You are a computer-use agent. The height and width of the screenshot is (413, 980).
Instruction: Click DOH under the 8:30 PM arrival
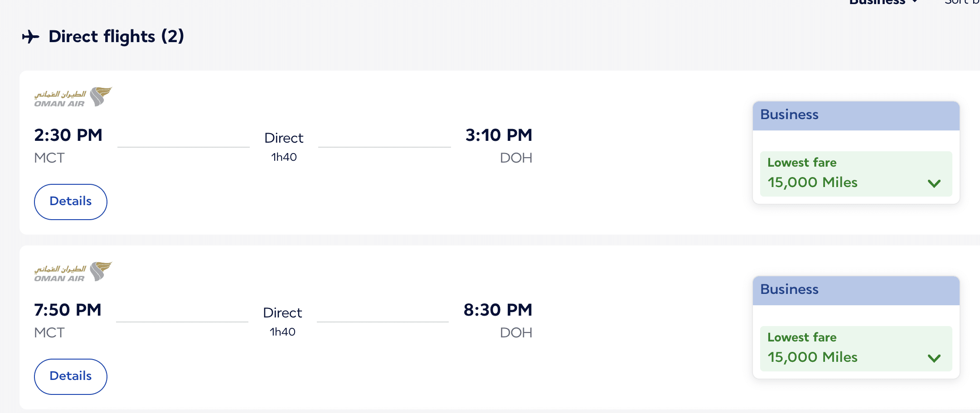pos(516,333)
